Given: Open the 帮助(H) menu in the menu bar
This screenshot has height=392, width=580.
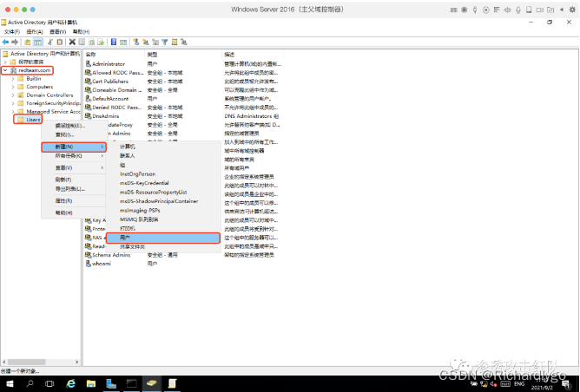Looking at the screenshot, I should [x=82, y=32].
